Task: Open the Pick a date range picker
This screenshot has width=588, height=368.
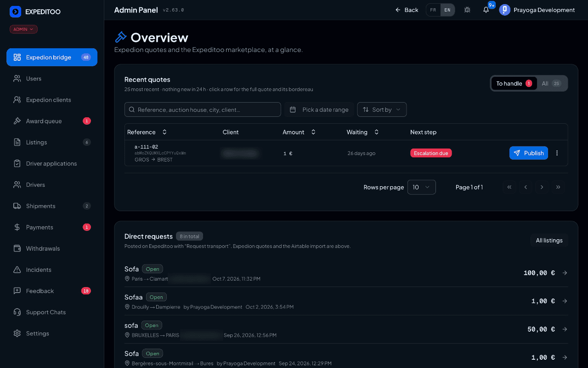Action: (x=319, y=109)
